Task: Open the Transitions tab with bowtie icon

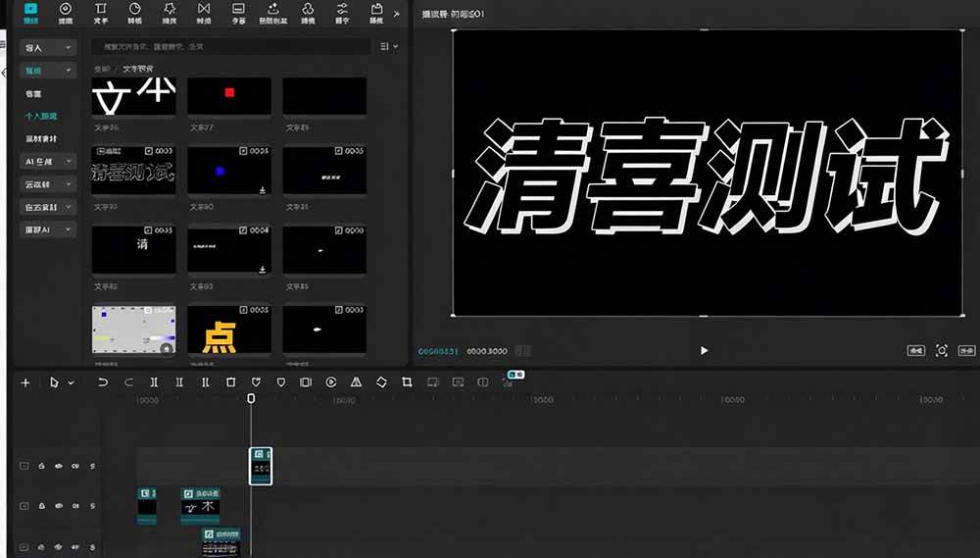Action: [204, 13]
